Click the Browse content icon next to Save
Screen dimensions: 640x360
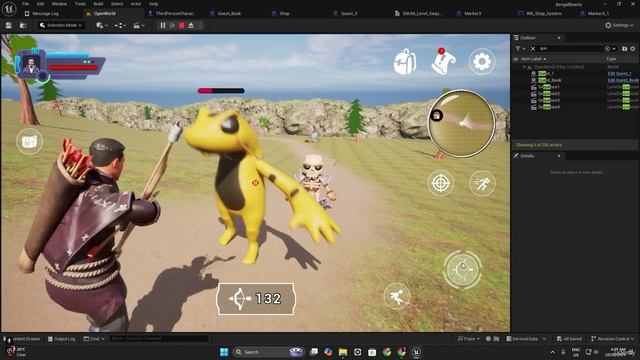(x=23, y=25)
